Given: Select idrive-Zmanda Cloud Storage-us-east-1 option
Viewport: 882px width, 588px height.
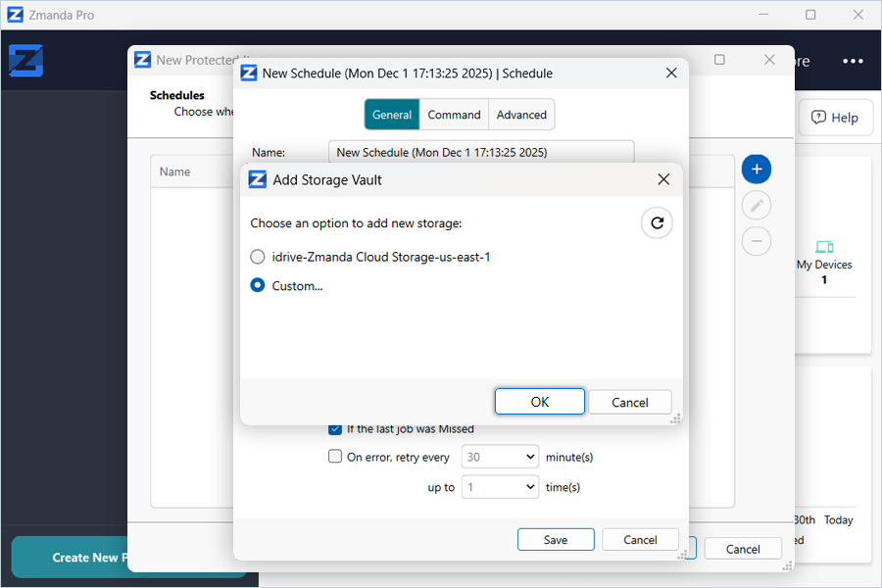Looking at the screenshot, I should point(258,257).
